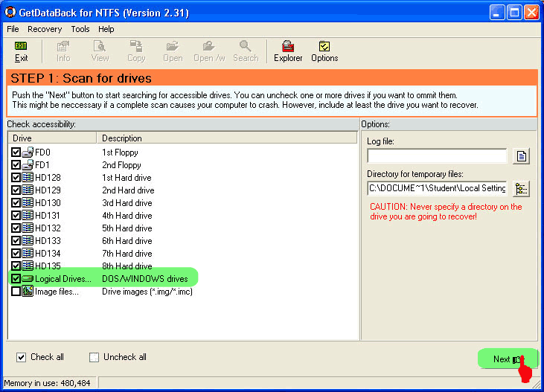Uncheck the HD131 4th Hard drive checkbox

tap(16, 216)
